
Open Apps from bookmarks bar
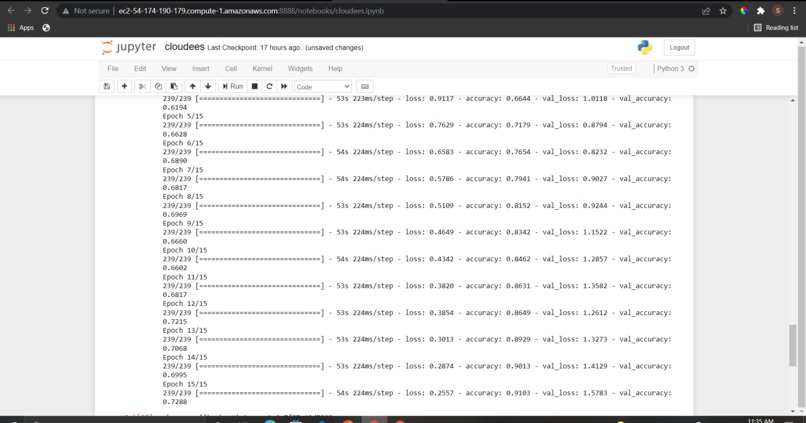(x=21, y=28)
